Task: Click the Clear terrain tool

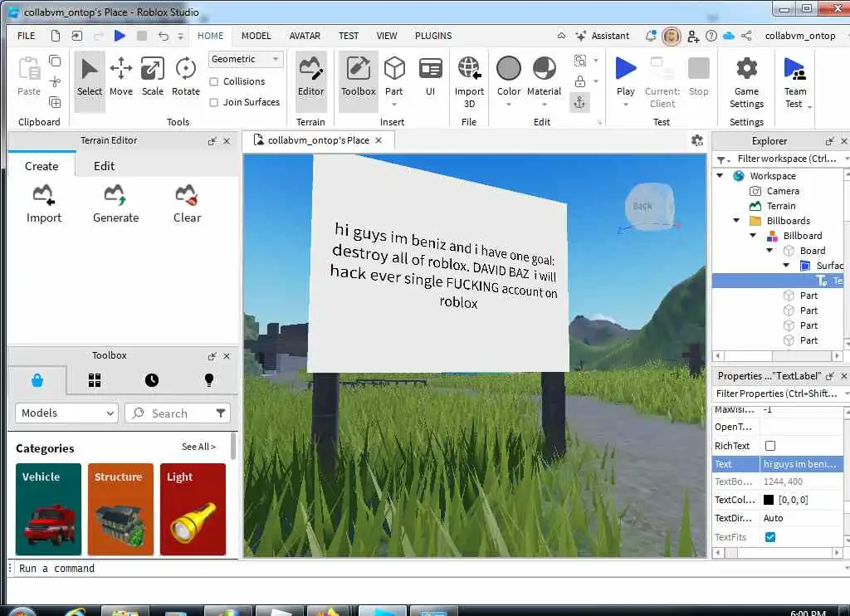Action: [x=187, y=204]
